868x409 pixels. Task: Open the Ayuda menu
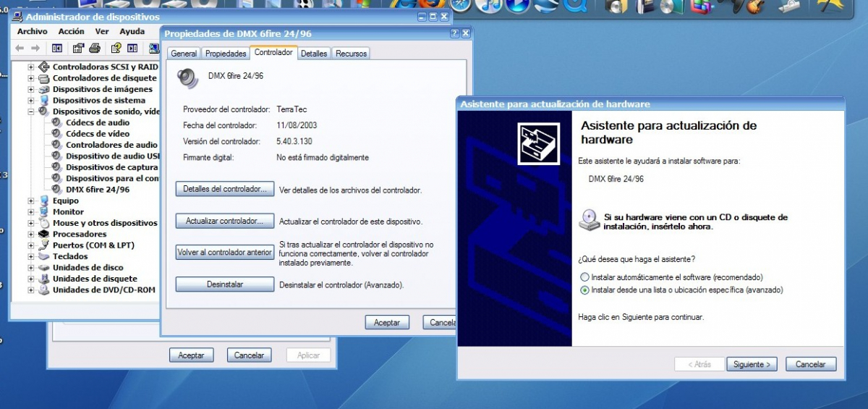tap(132, 32)
